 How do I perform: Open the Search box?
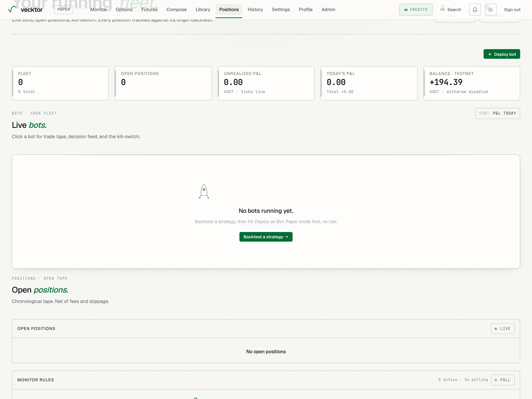tap(451, 10)
